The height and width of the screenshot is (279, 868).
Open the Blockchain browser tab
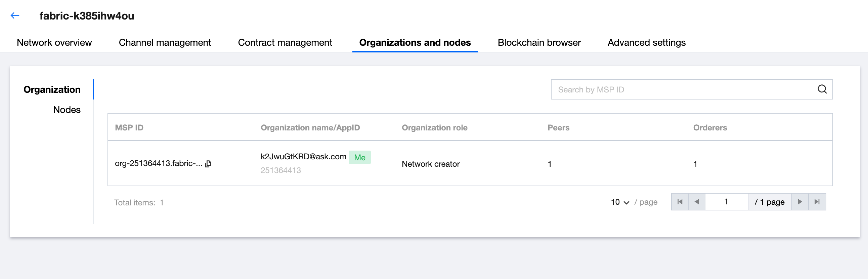click(x=539, y=42)
